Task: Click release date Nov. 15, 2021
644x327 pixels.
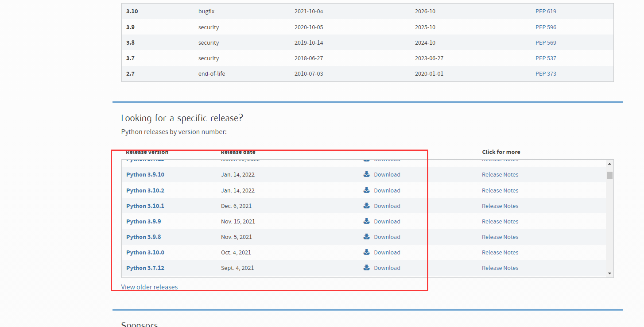Action: point(238,222)
